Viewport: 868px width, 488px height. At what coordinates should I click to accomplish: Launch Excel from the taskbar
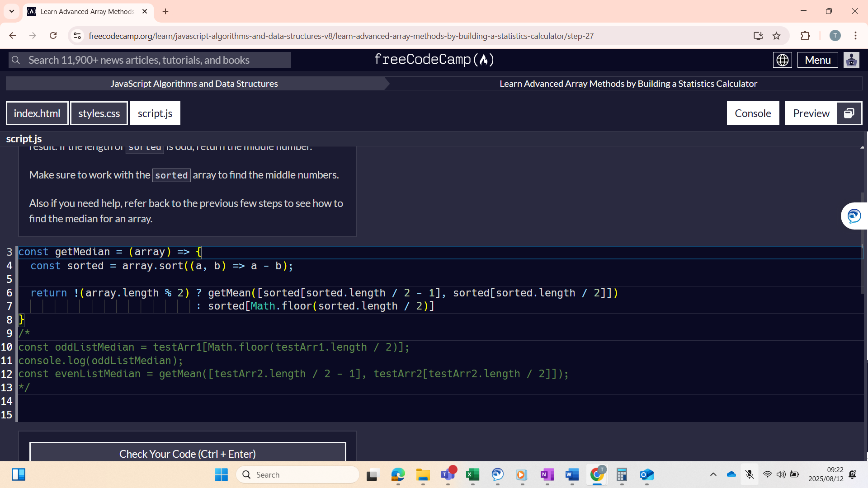tap(472, 475)
